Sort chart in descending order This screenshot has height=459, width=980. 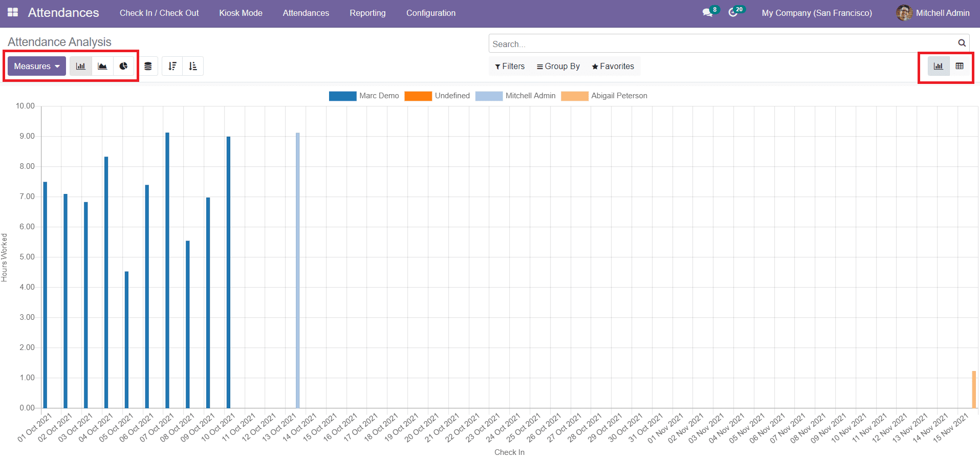[x=172, y=66]
